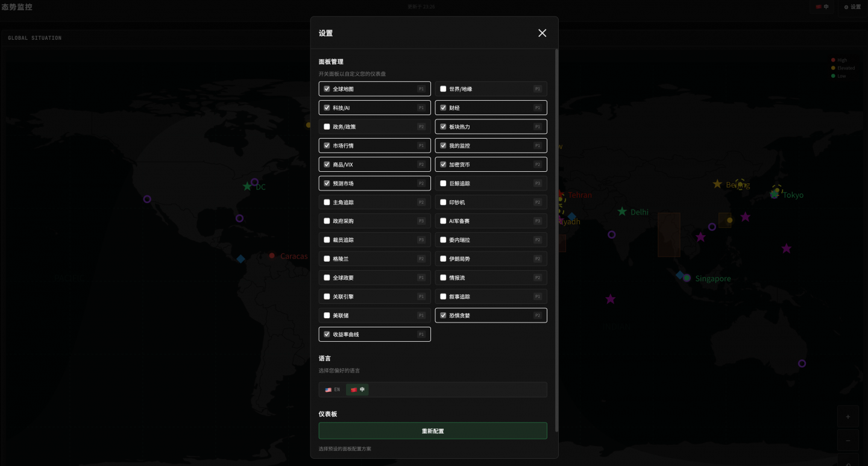Viewport: 868px width, 466px height.
Task: Click the 设置 gear in top bar
Action: 852,7
